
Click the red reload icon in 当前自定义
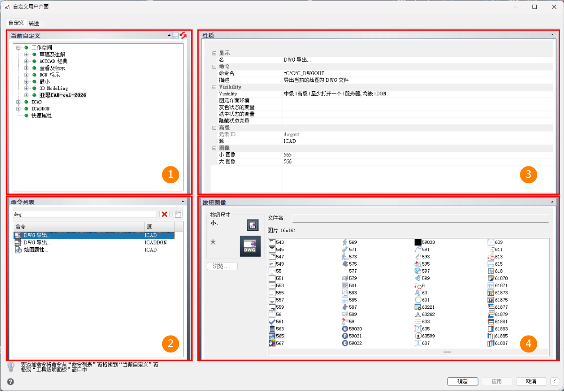point(183,35)
